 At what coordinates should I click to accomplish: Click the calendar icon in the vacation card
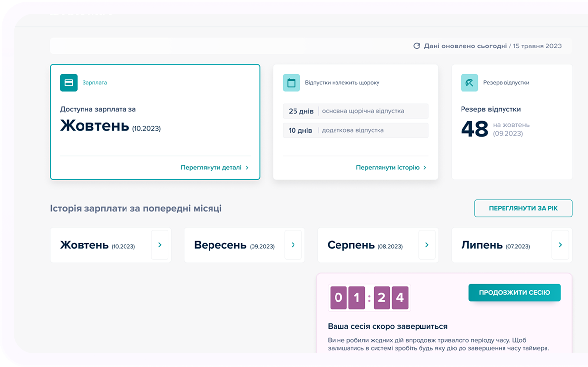coord(292,83)
